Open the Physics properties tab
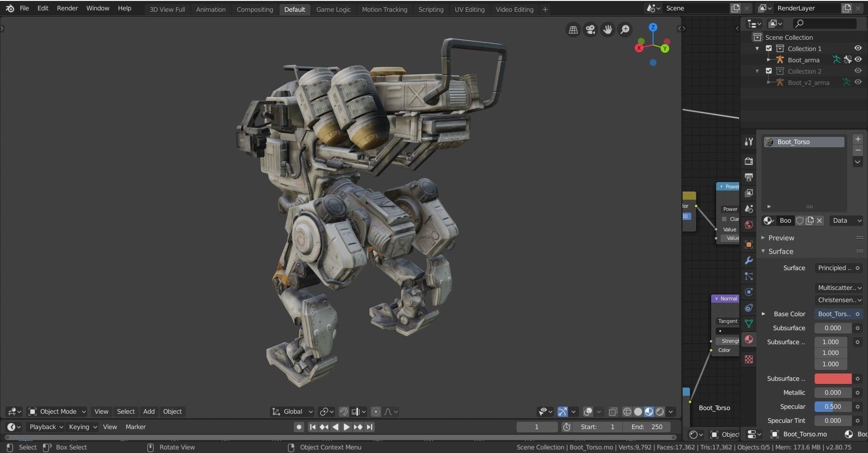Viewport: 868px width, 453px height. tap(749, 292)
